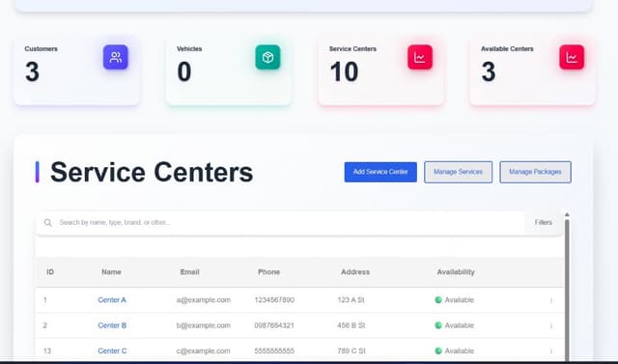618x364 pixels.
Task: Click the search magnifier icon
Action: tap(48, 223)
